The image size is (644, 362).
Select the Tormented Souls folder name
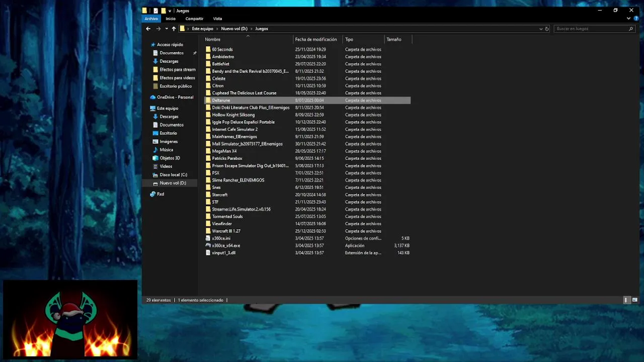tap(227, 216)
